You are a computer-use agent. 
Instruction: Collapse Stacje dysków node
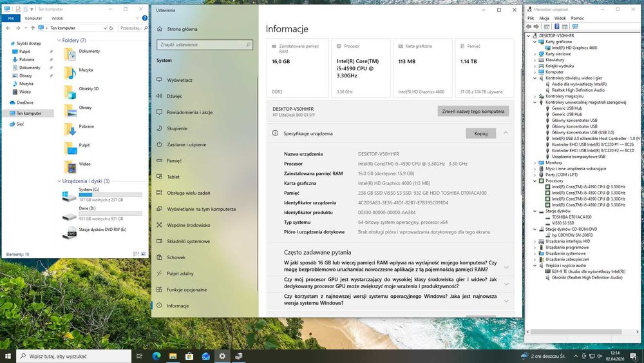coord(535,211)
